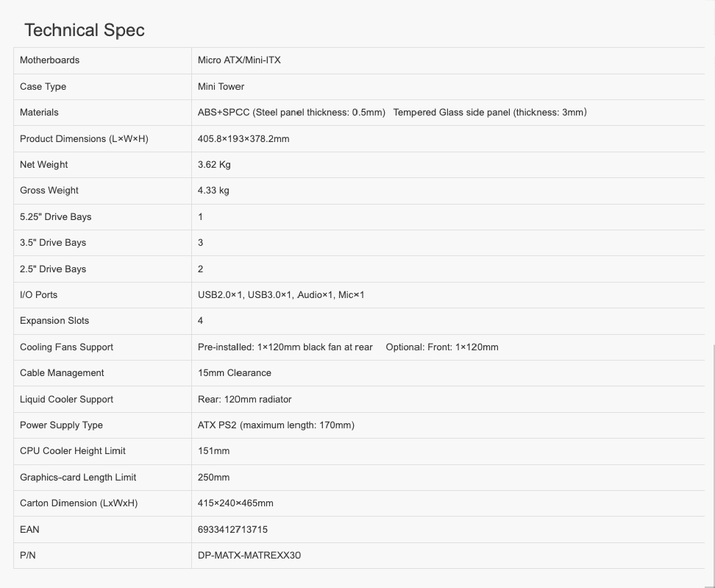This screenshot has height=588, width=715.
Task: Click the Rear: 120mm radiator value
Action: 244,400
